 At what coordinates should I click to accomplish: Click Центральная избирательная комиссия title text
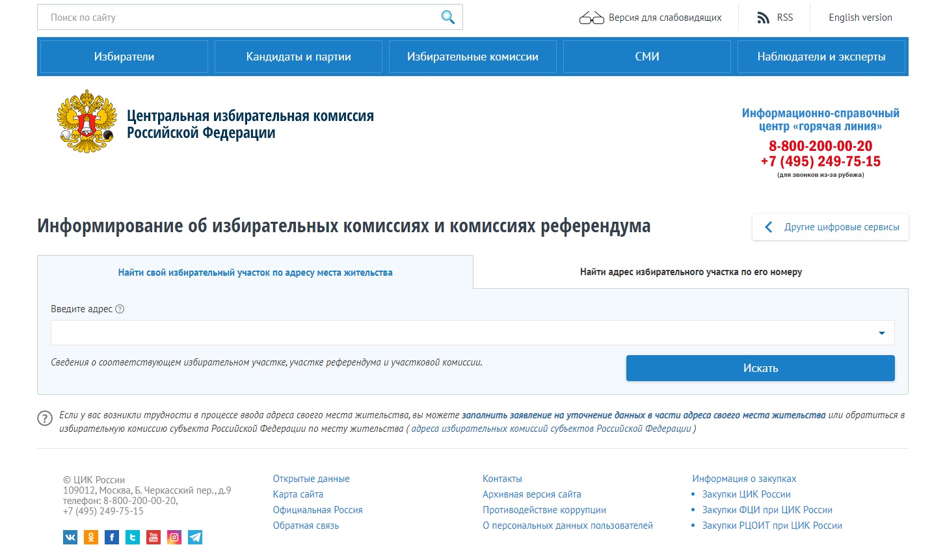click(250, 124)
